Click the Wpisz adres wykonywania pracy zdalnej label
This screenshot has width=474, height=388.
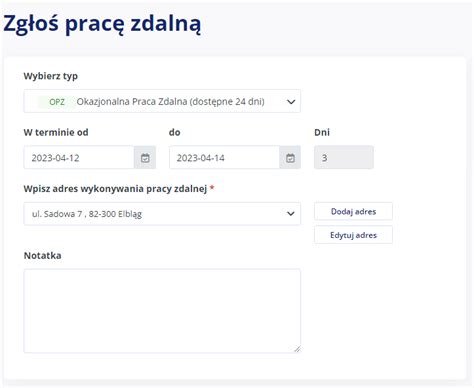coord(115,189)
